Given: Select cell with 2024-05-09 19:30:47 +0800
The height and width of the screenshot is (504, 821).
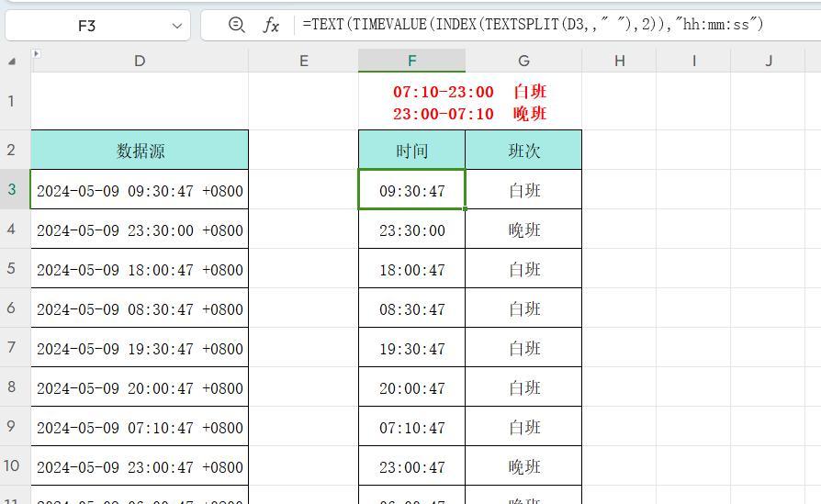Looking at the screenshot, I should pyautogui.click(x=140, y=348).
